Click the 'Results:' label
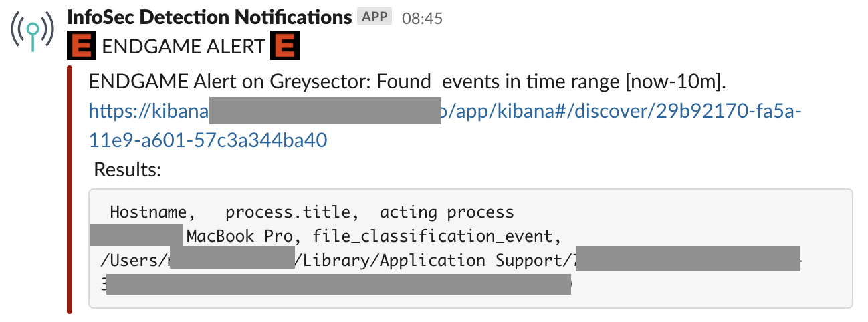868x322 pixels. pyautogui.click(x=128, y=170)
